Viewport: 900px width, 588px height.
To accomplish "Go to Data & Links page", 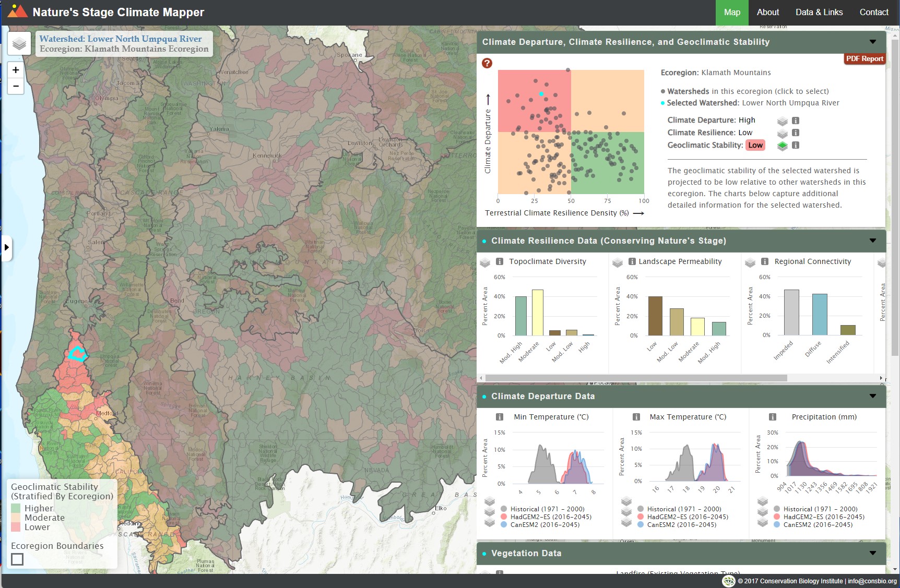I will [819, 12].
